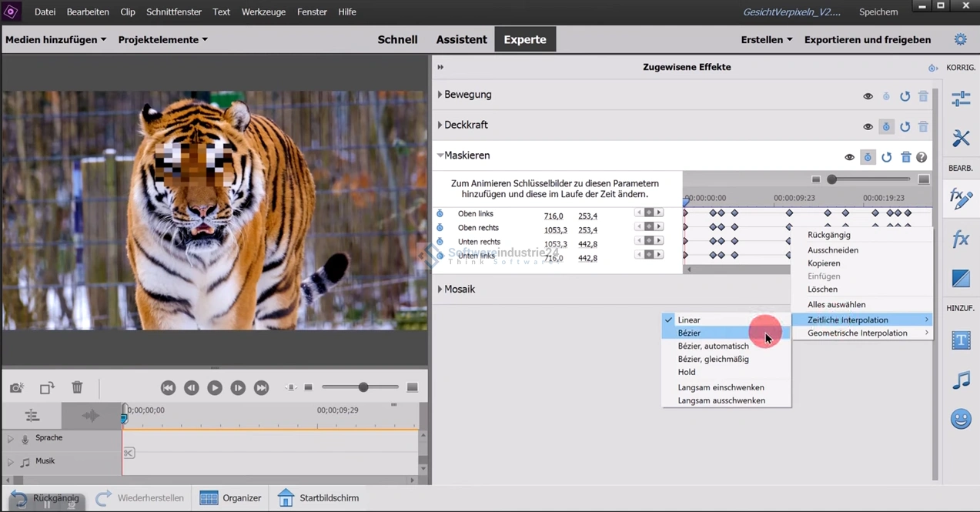
Task: Select Bézier from the interpolation submenu
Action: (x=689, y=333)
